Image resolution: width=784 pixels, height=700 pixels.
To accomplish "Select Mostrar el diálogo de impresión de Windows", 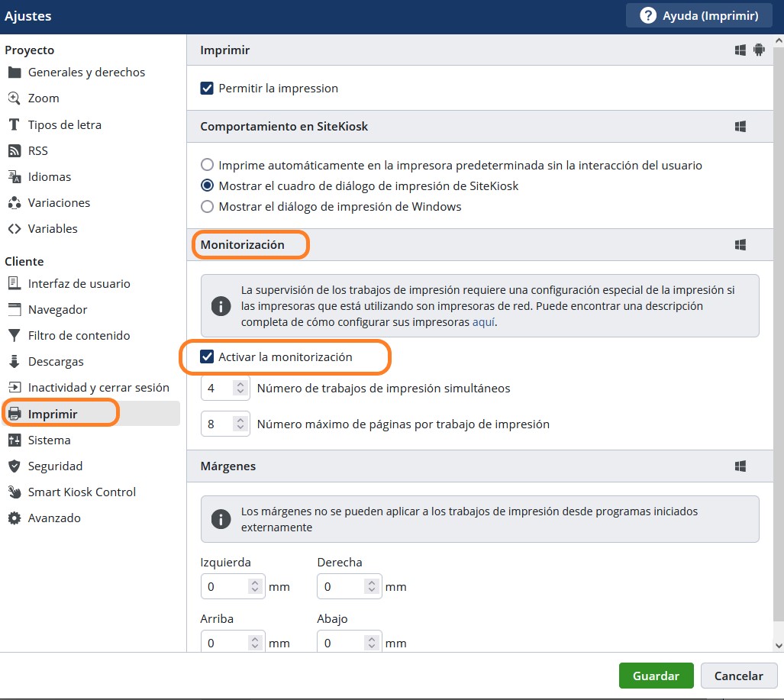I will click(207, 207).
